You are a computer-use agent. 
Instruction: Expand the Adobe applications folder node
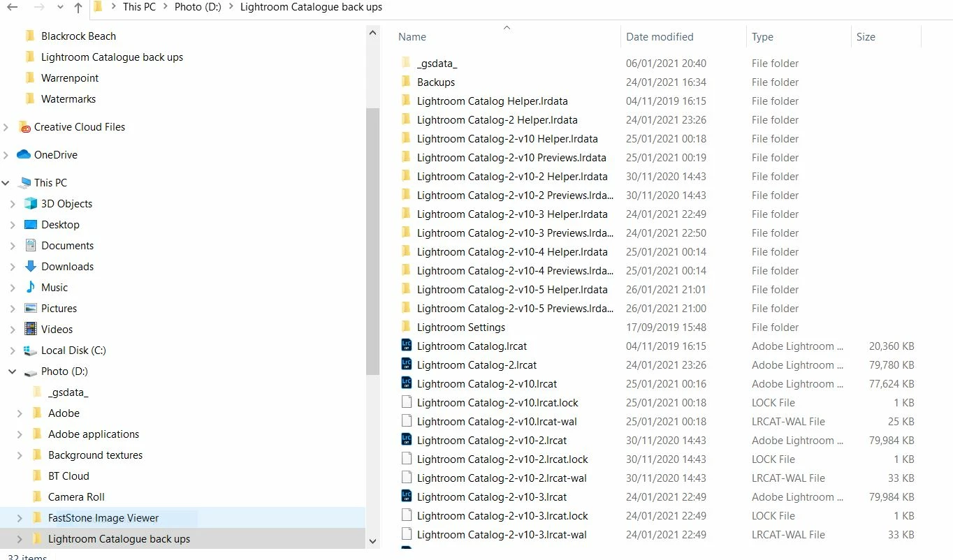[20, 434]
